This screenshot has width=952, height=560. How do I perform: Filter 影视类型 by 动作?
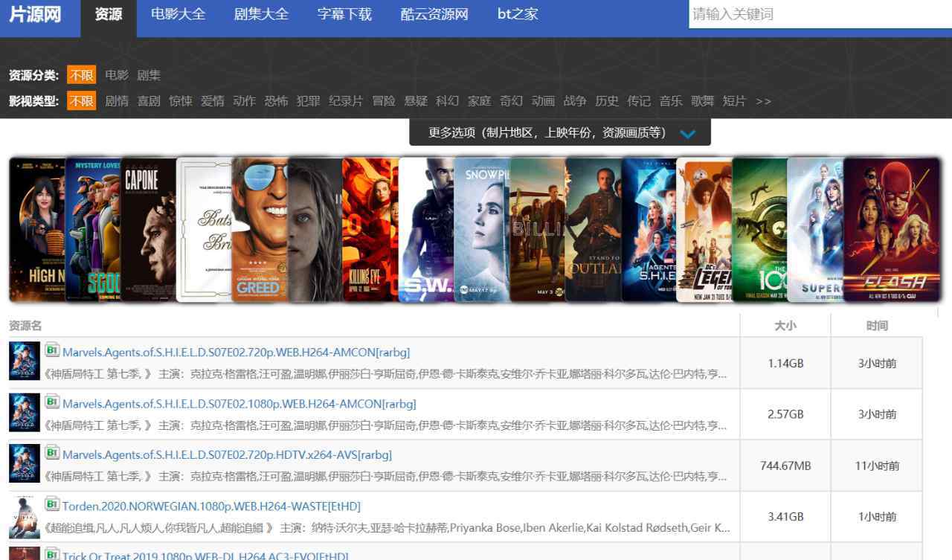pyautogui.click(x=244, y=100)
